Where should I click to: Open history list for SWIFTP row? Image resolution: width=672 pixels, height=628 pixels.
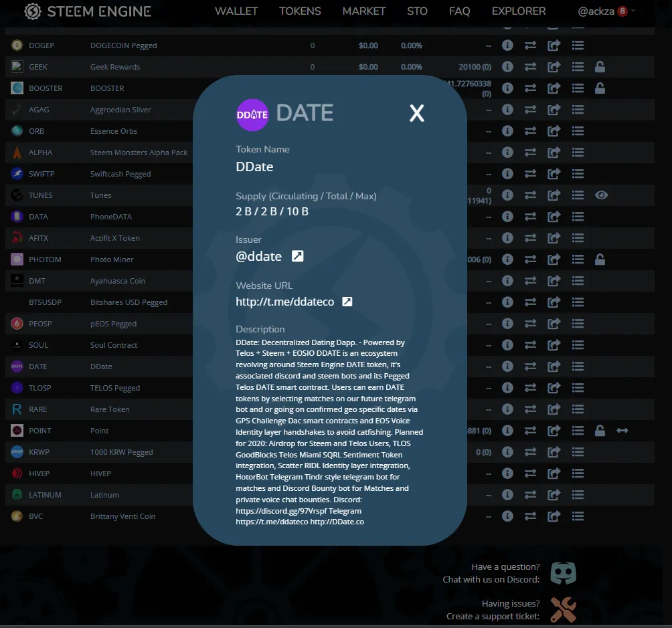(x=578, y=173)
